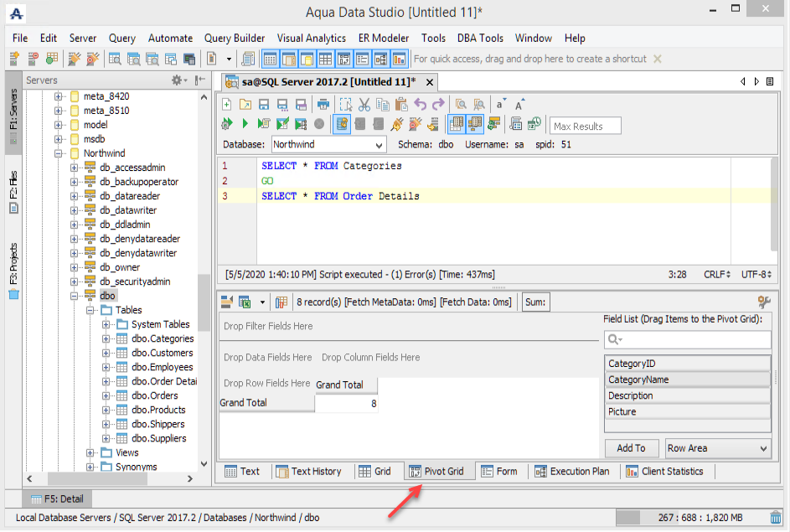Click the trash icon in status bar
The width and height of the screenshot is (790, 532).
776,518
